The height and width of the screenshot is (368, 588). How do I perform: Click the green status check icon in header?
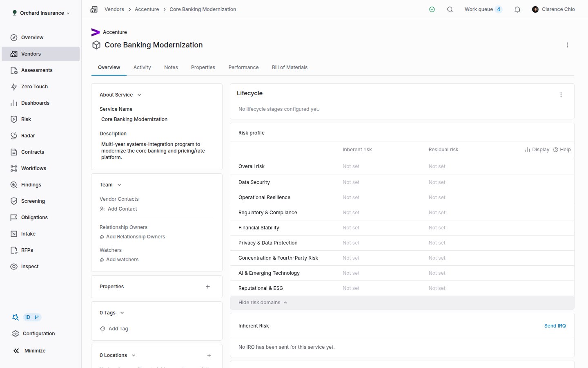pyautogui.click(x=432, y=9)
